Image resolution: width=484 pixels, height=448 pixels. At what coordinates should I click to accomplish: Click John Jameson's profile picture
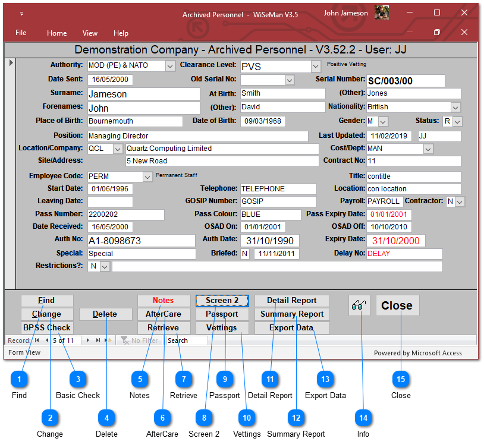point(382,13)
